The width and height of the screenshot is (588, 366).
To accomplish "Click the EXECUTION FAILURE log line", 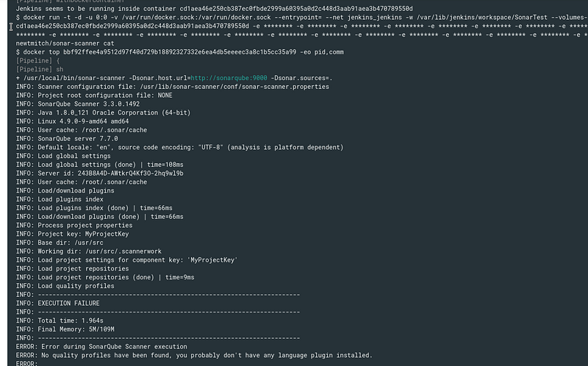I will tap(58, 303).
